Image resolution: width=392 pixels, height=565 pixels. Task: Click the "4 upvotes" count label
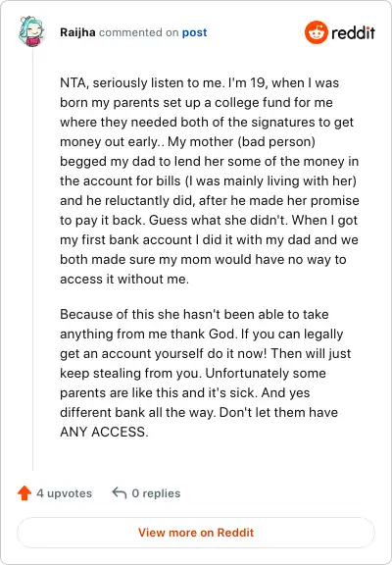[65, 493]
